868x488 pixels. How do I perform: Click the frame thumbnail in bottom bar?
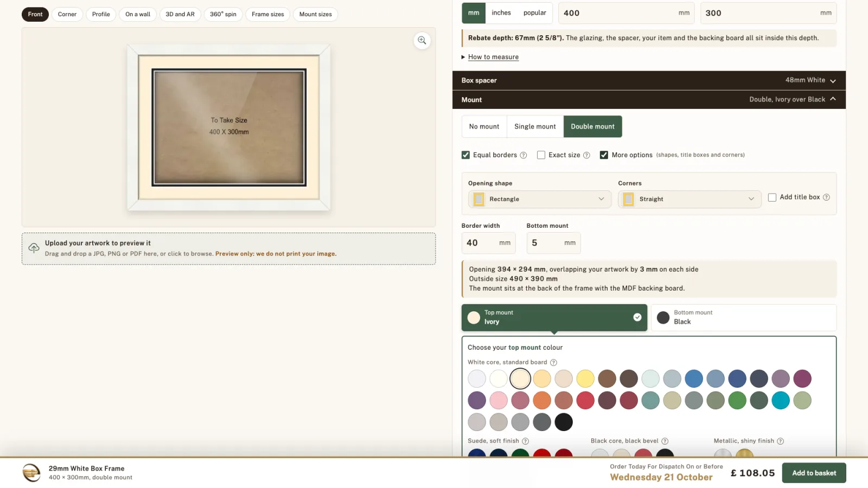click(31, 473)
